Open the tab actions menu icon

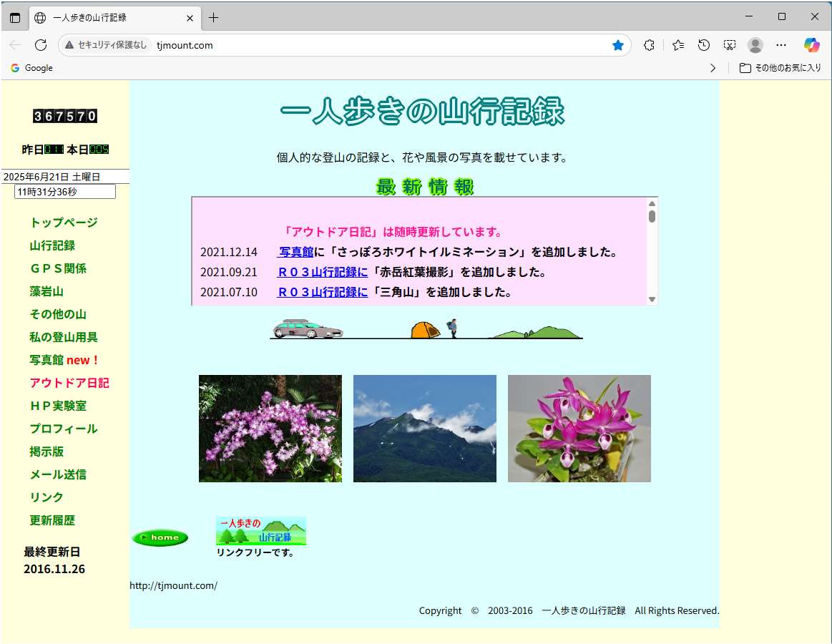point(15,18)
